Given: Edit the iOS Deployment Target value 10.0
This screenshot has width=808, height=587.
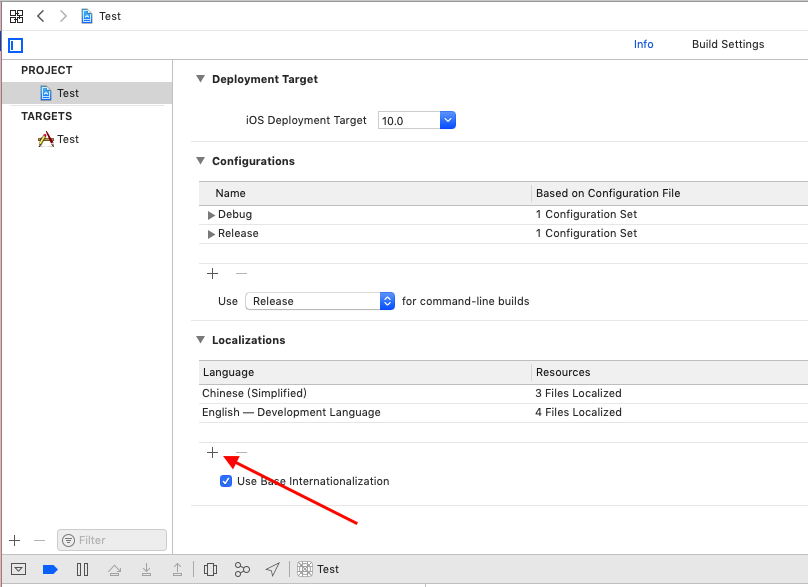Looking at the screenshot, I should 409,121.
